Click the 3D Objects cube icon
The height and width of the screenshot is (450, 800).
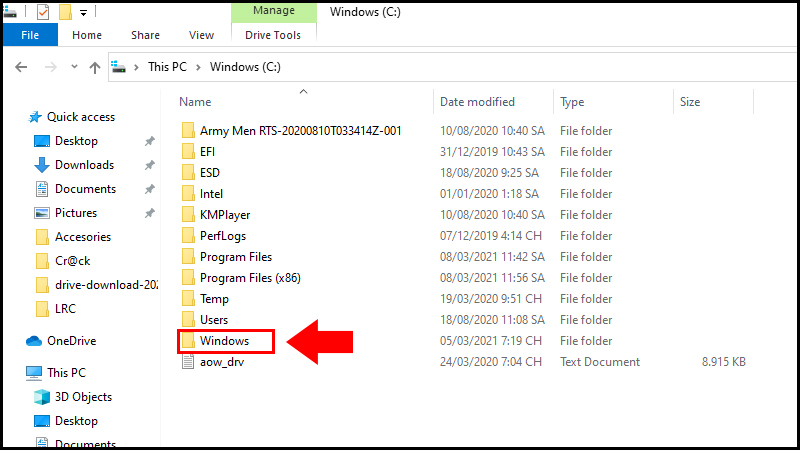[x=42, y=397]
